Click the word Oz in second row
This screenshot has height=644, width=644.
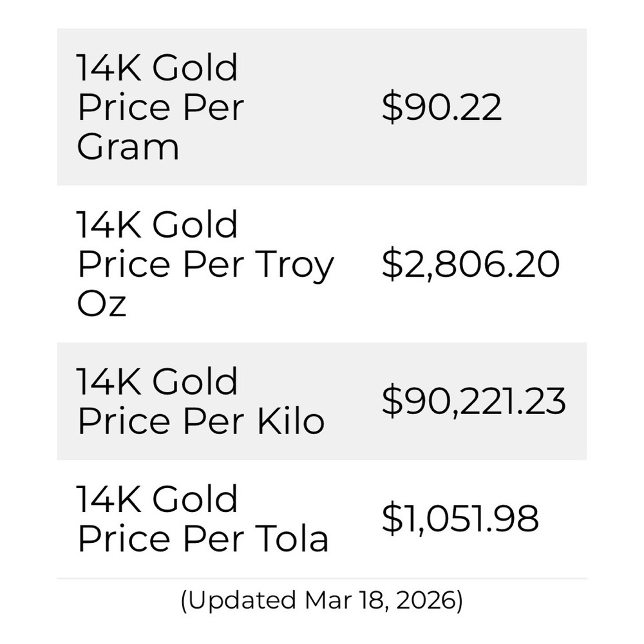[x=102, y=304]
